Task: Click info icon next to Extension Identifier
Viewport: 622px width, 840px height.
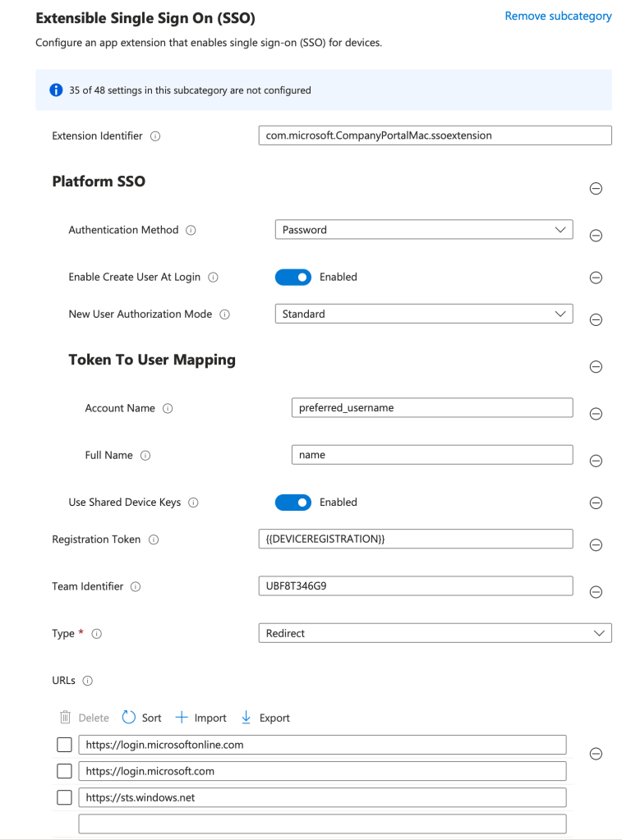Action: pyautogui.click(x=155, y=136)
